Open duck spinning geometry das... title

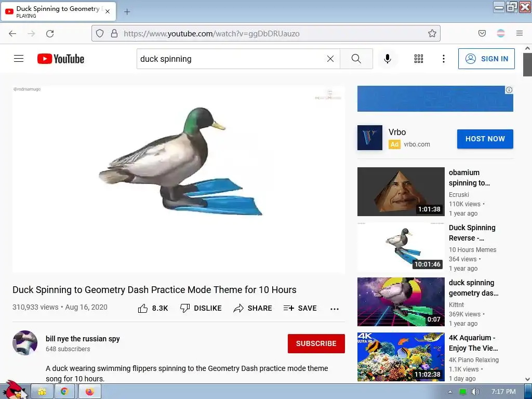click(473, 288)
